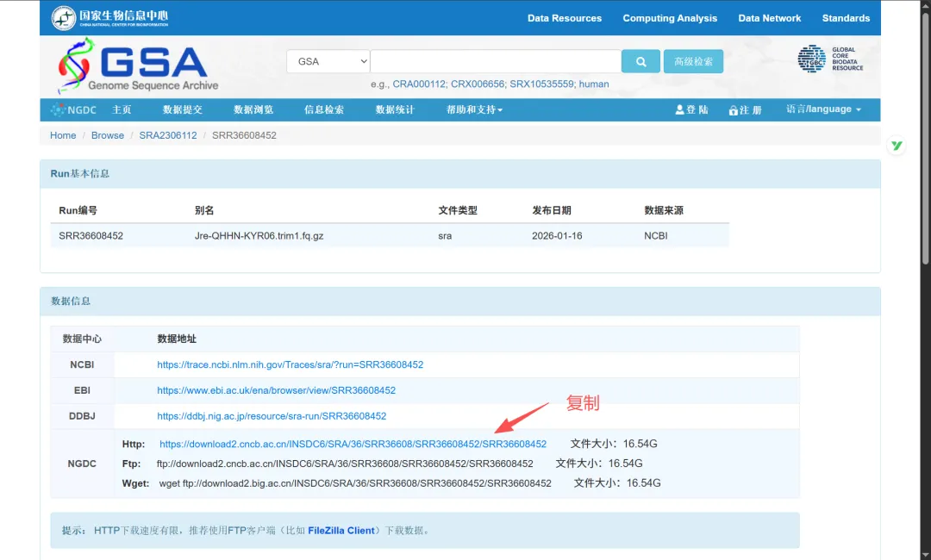Open the FileZilla Client link
This screenshot has height=560, width=931.
pyautogui.click(x=341, y=531)
